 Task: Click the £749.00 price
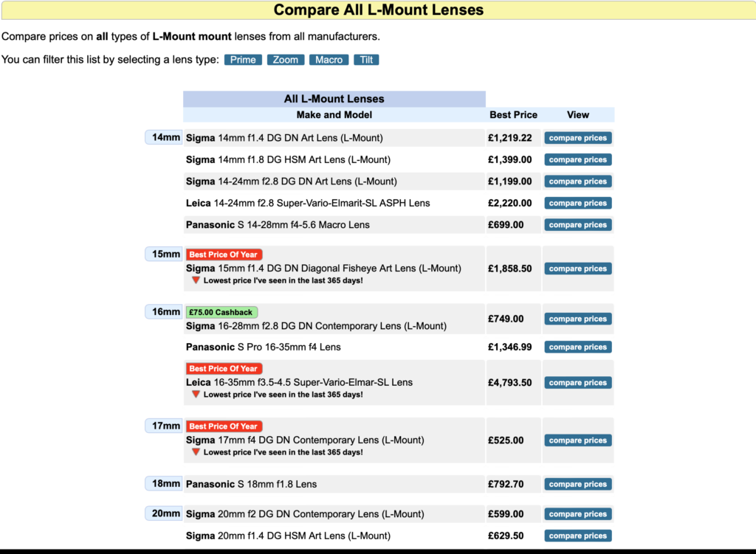click(506, 319)
